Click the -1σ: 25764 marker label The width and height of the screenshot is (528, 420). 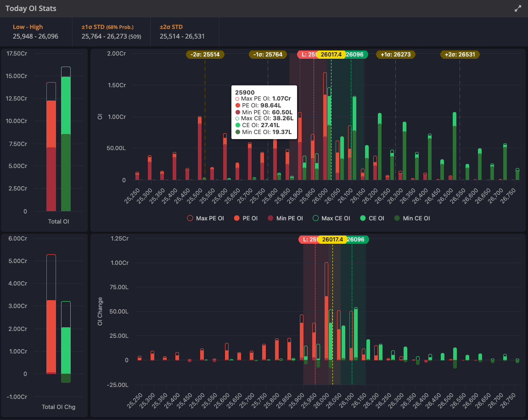tap(268, 55)
